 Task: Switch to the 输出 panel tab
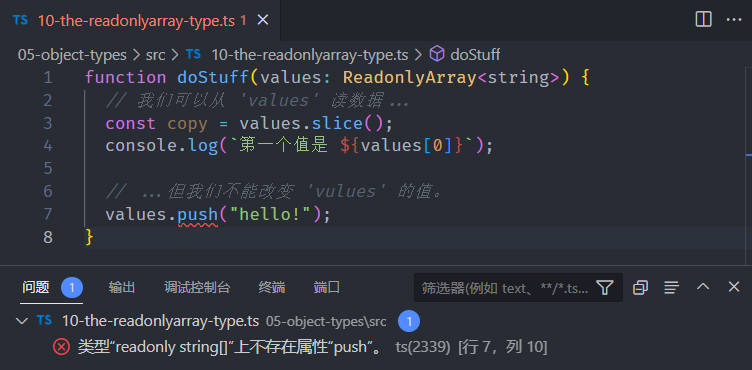coord(122,287)
